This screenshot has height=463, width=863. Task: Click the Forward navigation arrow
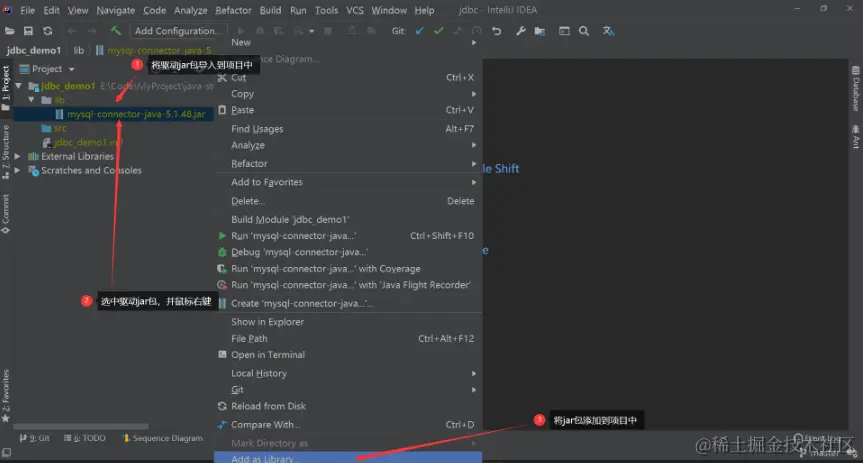point(92,31)
